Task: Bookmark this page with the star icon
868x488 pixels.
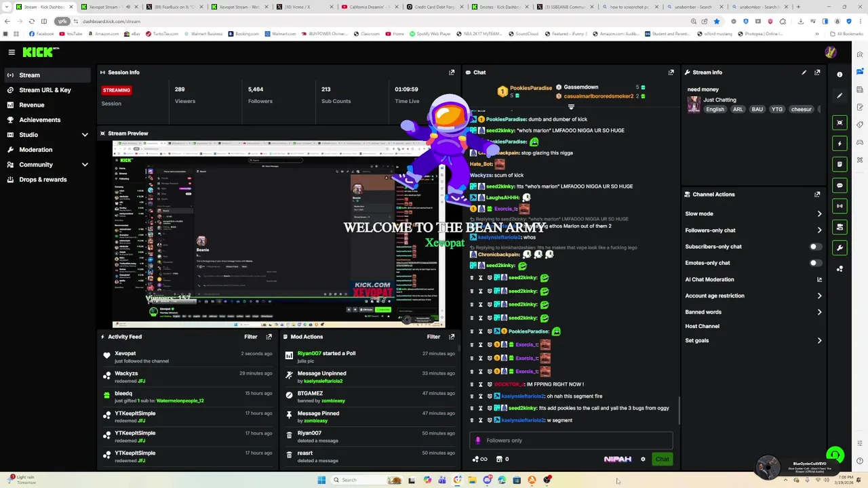Action: coord(717,21)
